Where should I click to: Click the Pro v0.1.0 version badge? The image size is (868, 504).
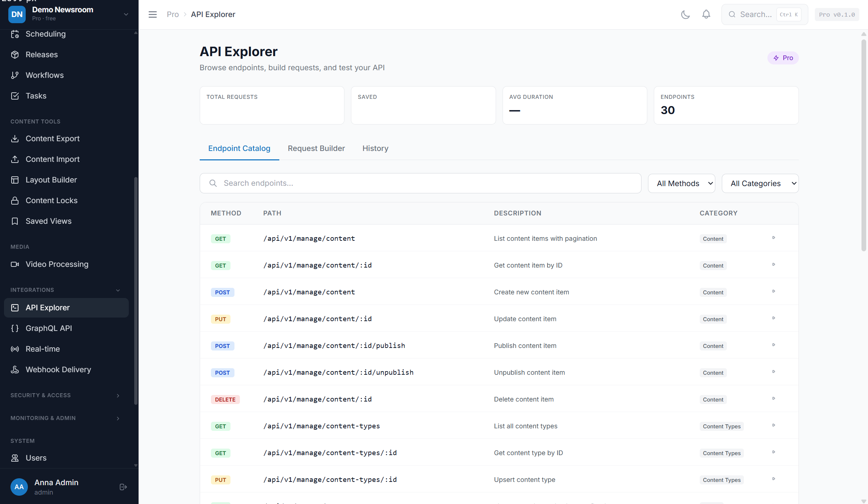(837, 15)
